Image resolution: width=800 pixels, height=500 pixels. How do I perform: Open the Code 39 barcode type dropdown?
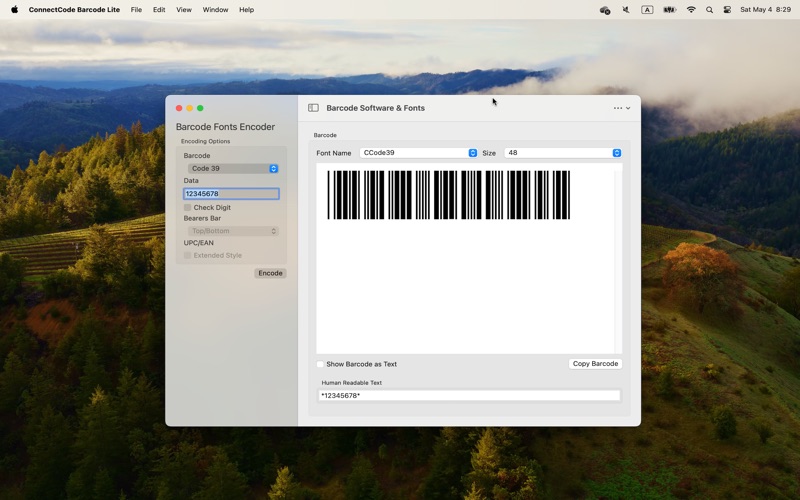click(x=233, y=169)
